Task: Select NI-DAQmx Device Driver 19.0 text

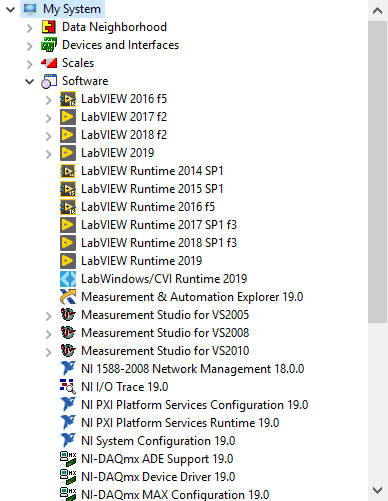Action: (158, 477)
